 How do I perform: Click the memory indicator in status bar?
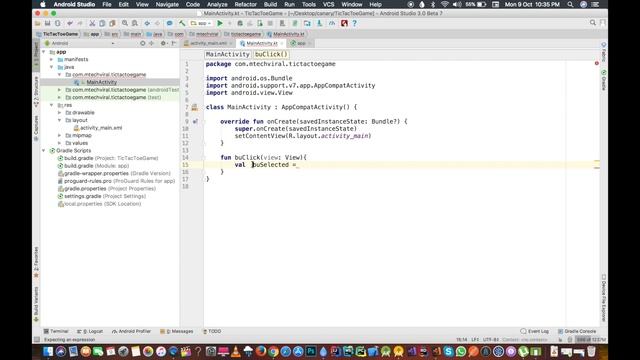[591, 340]
